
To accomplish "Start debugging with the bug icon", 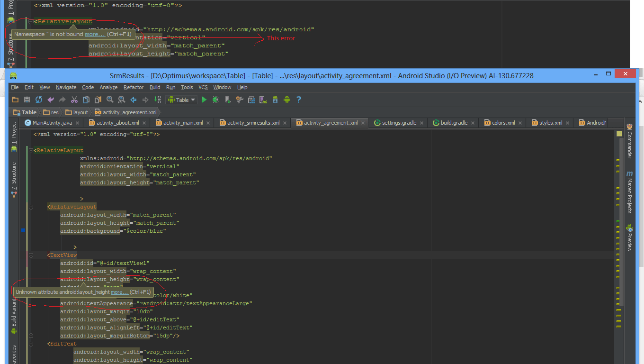I will coord(215,100).
